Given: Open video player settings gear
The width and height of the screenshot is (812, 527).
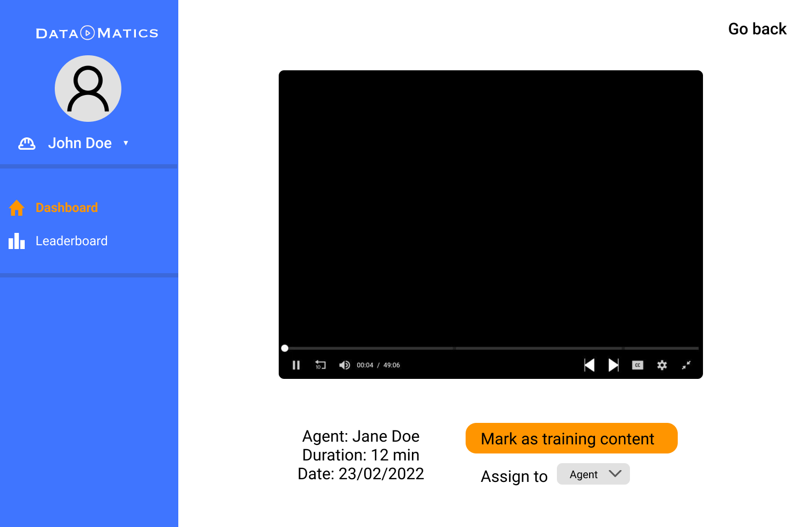Looking at the screenshot, I should (662, 365).
